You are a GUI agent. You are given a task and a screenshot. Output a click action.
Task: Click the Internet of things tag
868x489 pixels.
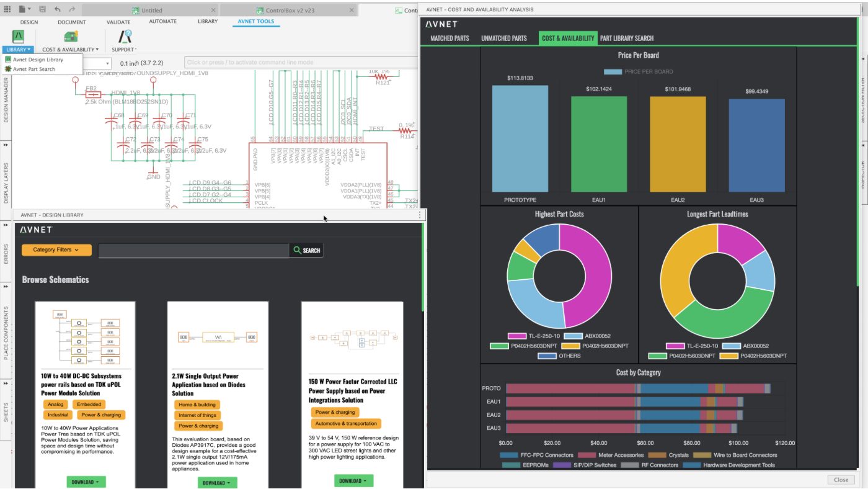coord(197,416)
